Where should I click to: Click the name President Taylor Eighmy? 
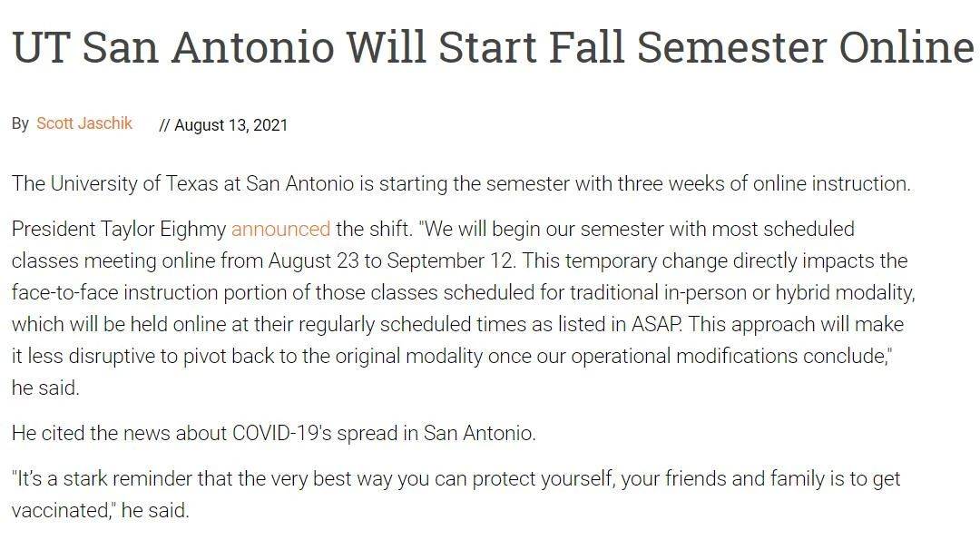(119, 230)
